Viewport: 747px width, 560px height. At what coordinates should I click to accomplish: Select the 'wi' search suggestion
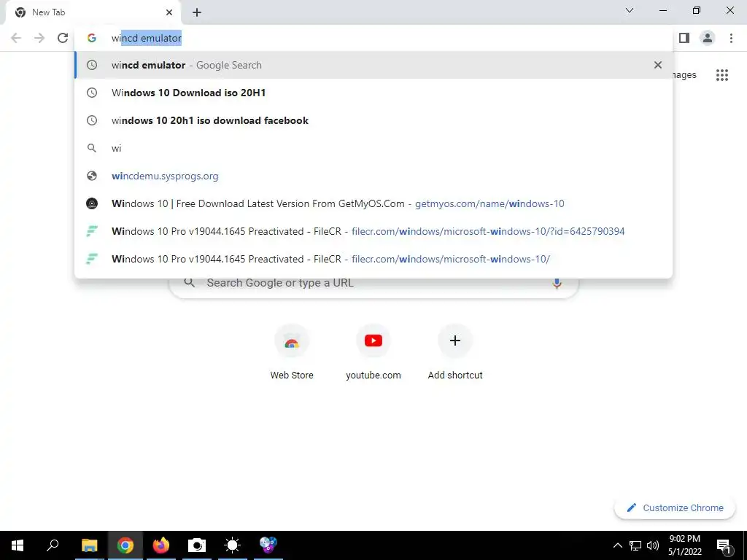[x=373, y=148]
